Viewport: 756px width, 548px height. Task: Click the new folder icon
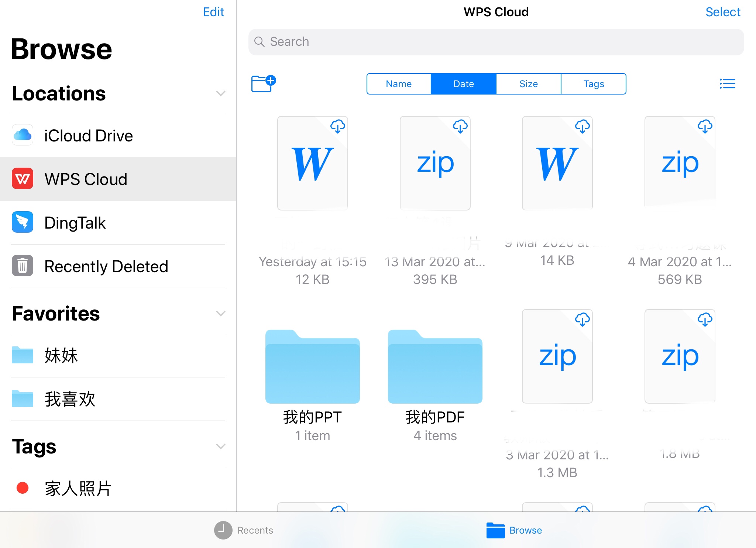pyautogui.click(x=263, y=83)
